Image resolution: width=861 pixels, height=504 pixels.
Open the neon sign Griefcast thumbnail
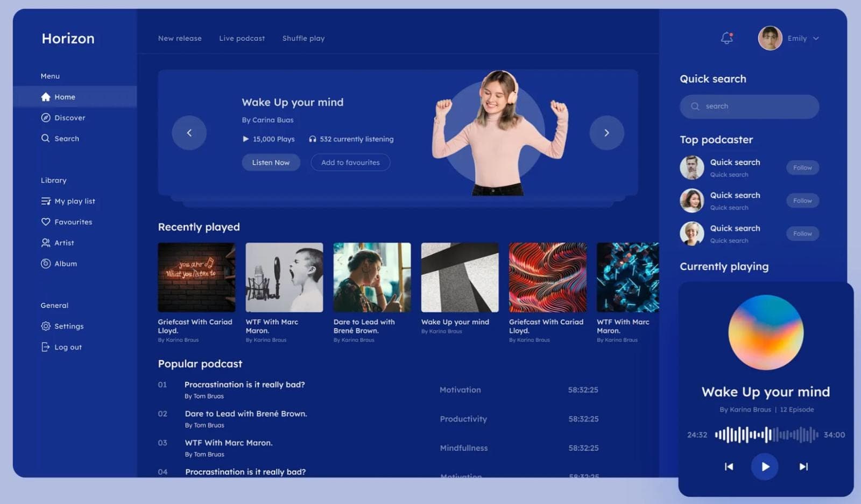[196, 277]
